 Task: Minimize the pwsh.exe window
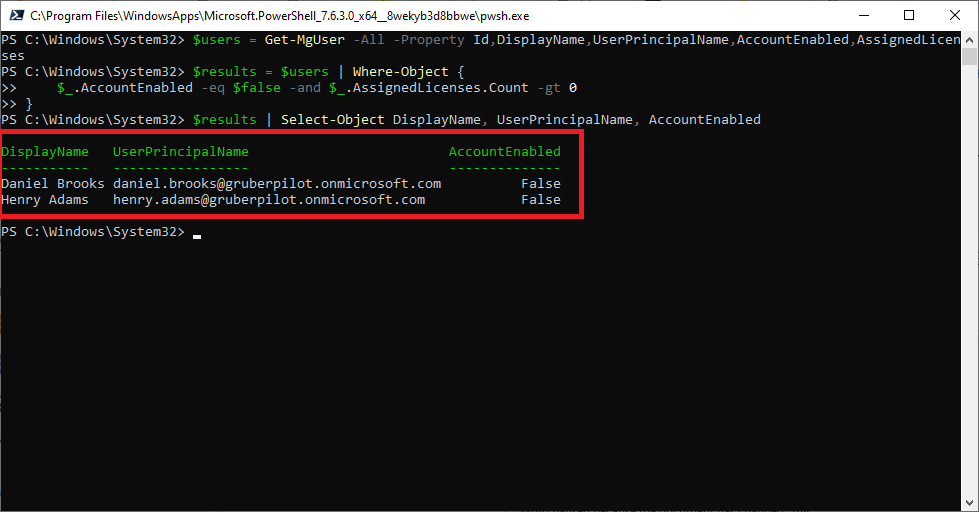[x=864, y=15]
